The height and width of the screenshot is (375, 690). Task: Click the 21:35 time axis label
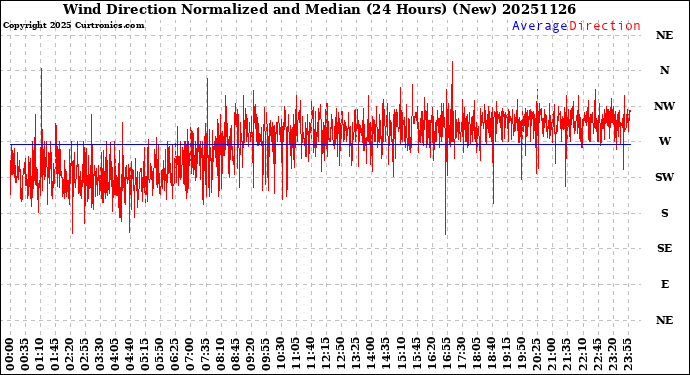click(566, 354)
